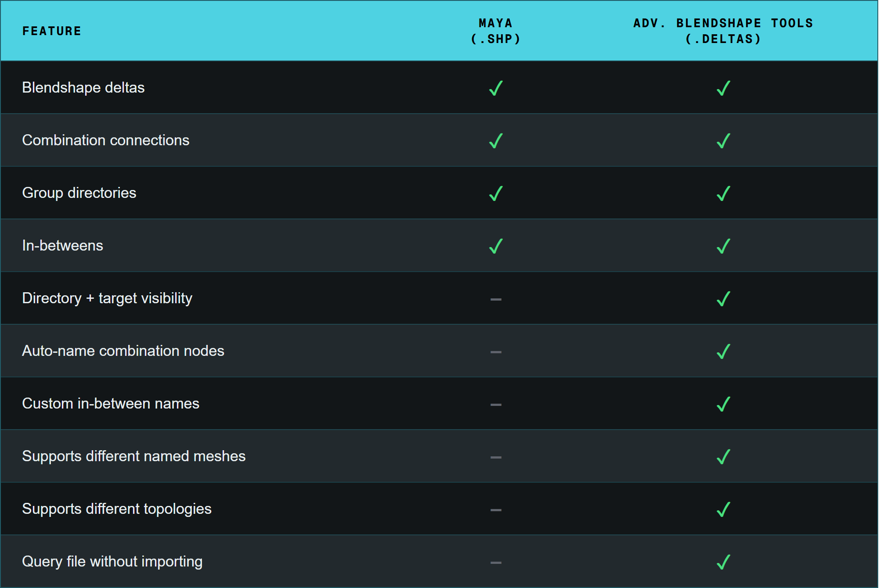Click the Maya dash for Query file without importing
The height and width of the screenshot is (588, 880).
(496, 563)
